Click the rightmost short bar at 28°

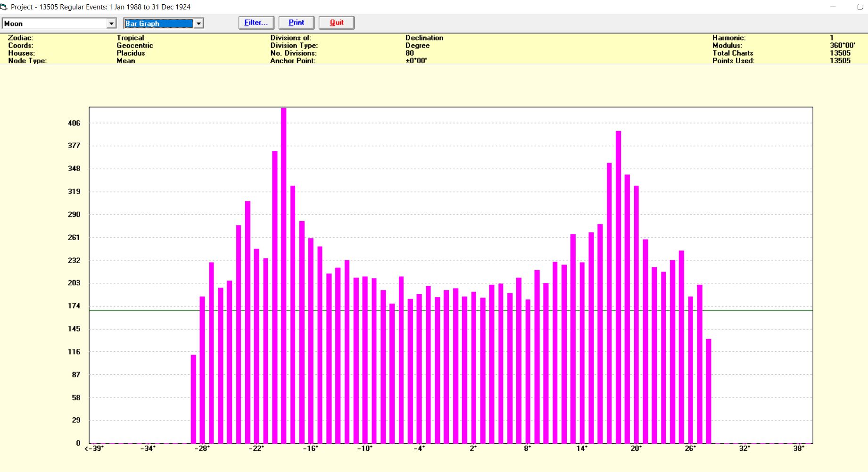point(709,391)
